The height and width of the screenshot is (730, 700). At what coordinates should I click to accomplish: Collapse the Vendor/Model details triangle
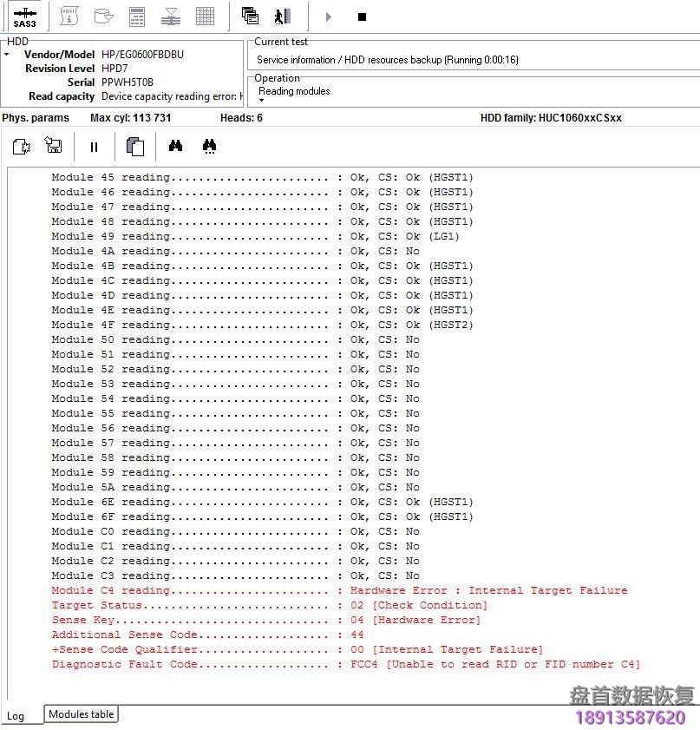pyautogui.click(x=7, y=54)
